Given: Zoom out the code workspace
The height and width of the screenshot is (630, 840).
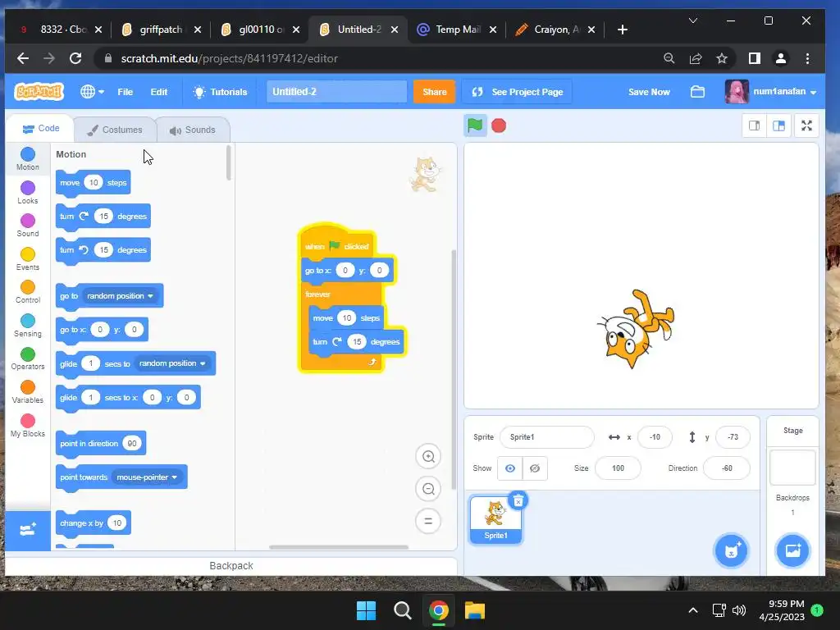Looking at the screenshot, I should click(428, 489).
